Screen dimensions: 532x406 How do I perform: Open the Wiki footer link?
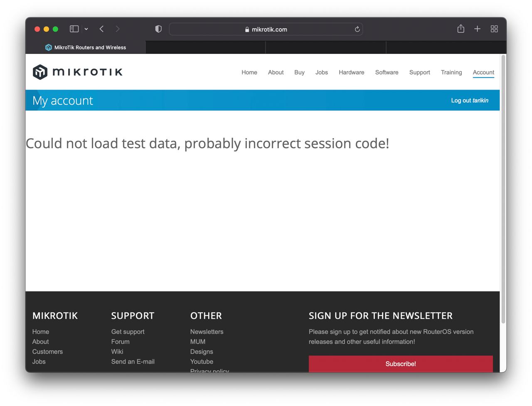117,352
